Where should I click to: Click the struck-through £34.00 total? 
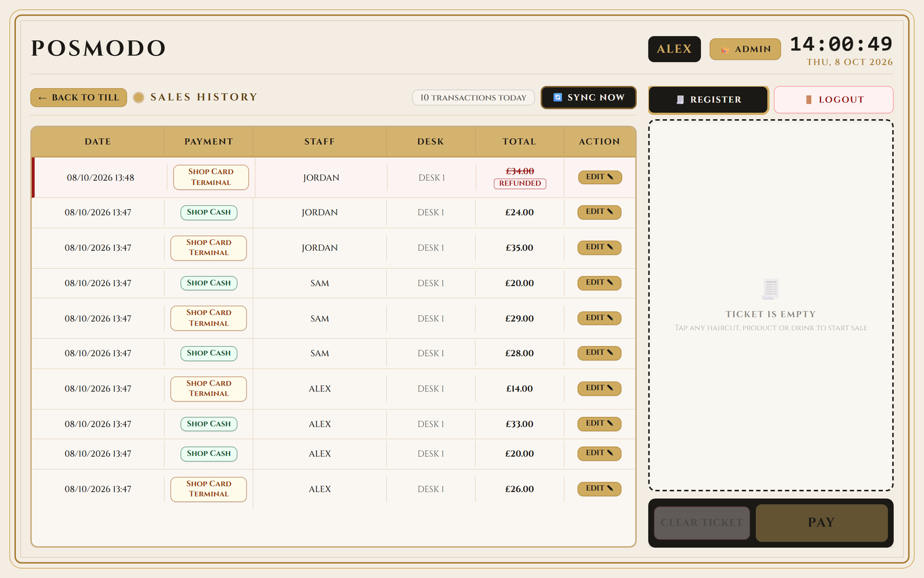(x=520, y=171)
